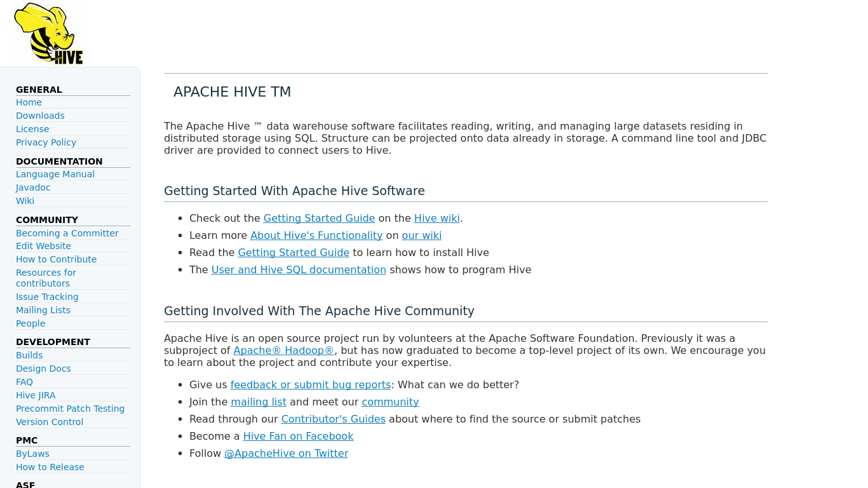Follow the Getting Started Guide link
Viewport: 868px width, 488px height.
click(x=319, y=218)
